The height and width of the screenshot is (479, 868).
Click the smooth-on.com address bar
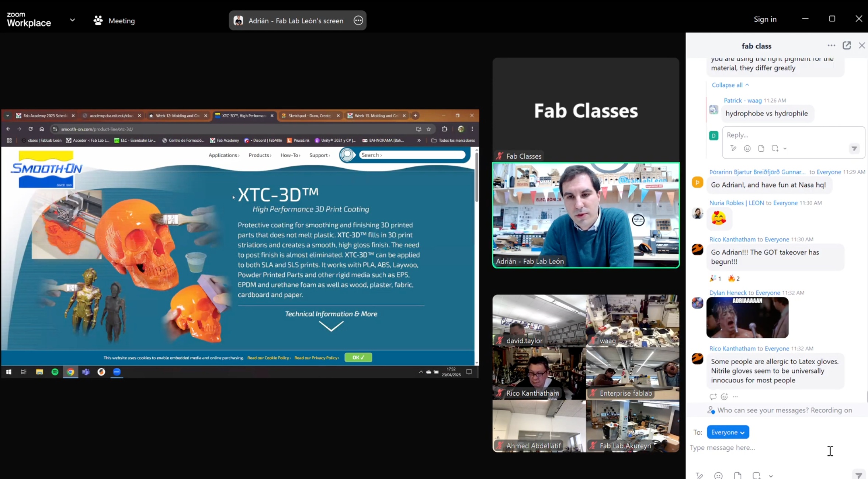[x=236, y=129]
